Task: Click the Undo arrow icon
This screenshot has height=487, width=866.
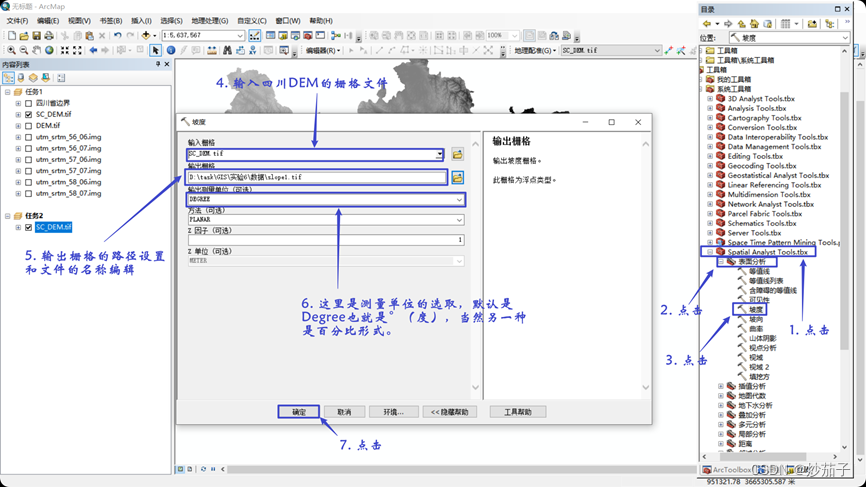Action: point(118,35)
